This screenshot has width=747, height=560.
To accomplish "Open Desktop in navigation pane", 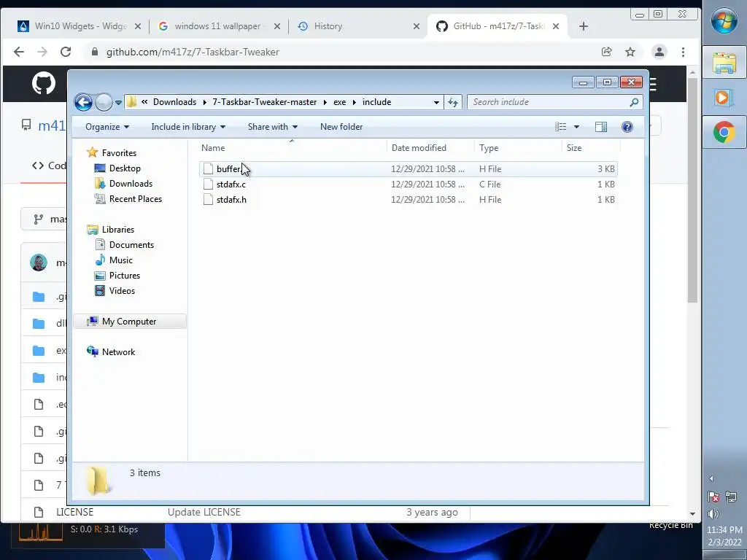I will click(x=124, y=168).
